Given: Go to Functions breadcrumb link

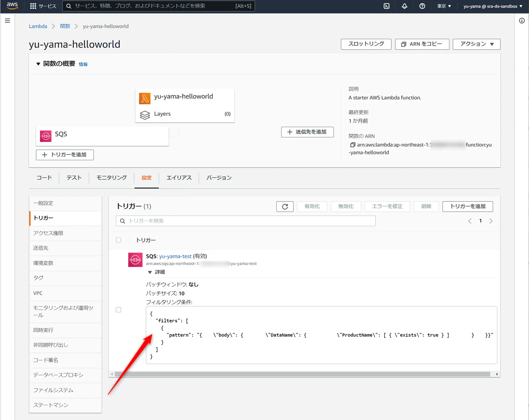Looking at the screenshot, I should pos(65,26).
